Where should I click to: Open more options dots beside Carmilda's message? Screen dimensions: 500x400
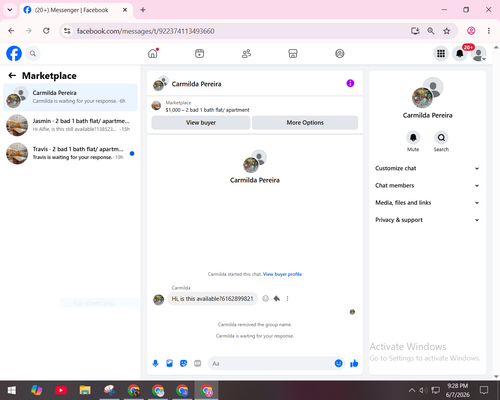point(287,299)
